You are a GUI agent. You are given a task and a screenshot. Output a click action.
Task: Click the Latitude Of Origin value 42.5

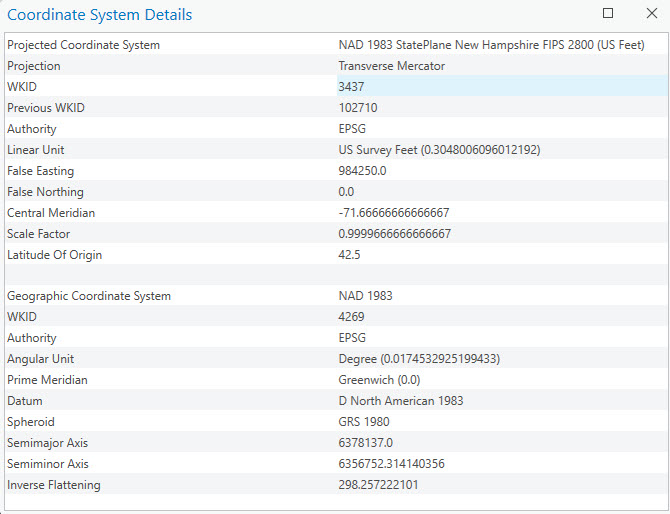[349, 255]
